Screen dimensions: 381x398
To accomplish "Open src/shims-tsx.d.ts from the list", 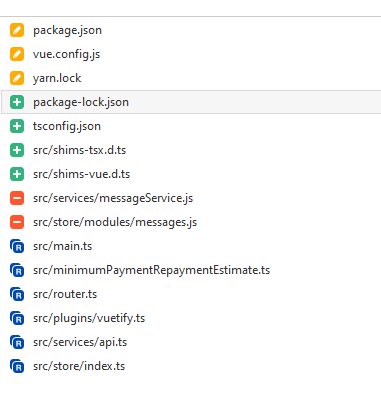I will 79,150.
